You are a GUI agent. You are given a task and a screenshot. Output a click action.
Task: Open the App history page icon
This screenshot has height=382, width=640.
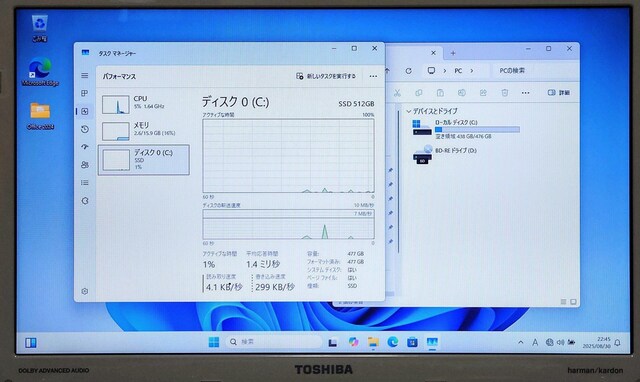(x=84, y=129)
